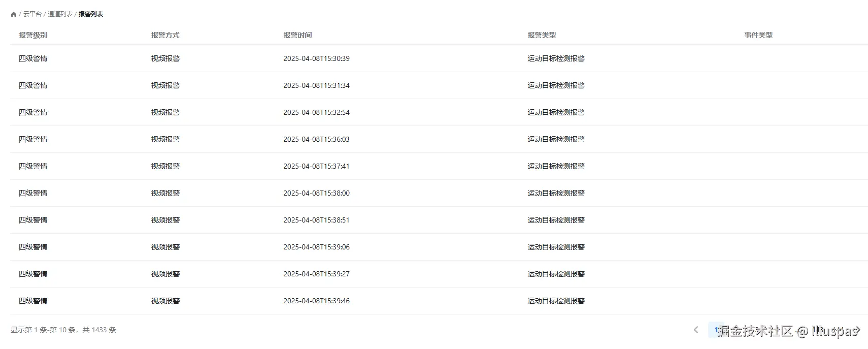The image size is (868, 349).
Task: Go to previous page arrow
Action: [x=696, y=330]
